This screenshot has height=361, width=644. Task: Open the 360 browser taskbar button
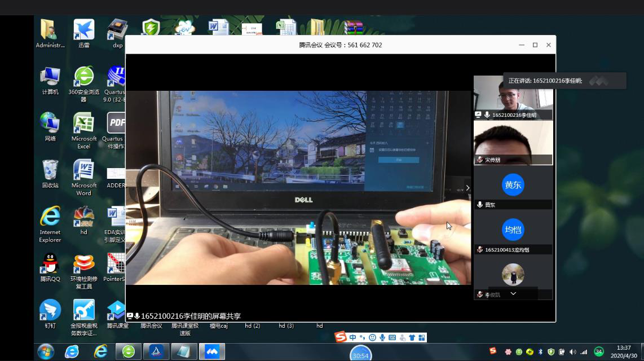click(129, 351)
